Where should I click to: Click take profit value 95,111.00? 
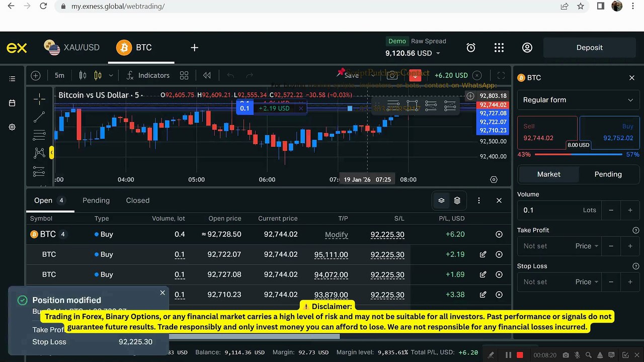pos(331,254)
